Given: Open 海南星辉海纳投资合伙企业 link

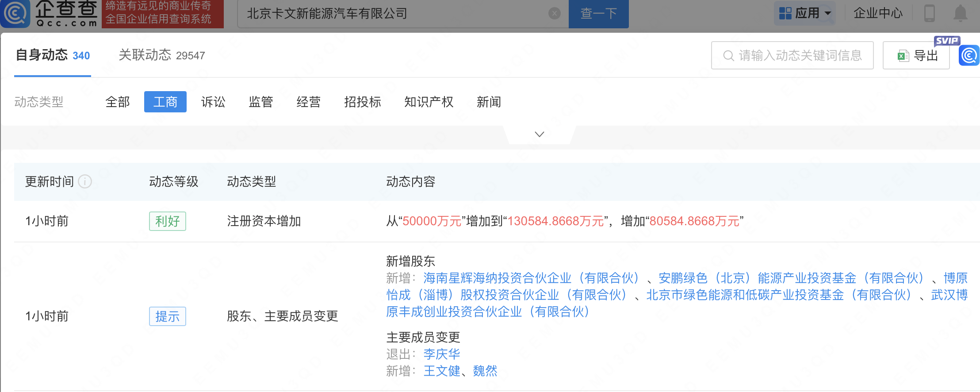Looking at the screenshot, I should [x=531, y=278].
